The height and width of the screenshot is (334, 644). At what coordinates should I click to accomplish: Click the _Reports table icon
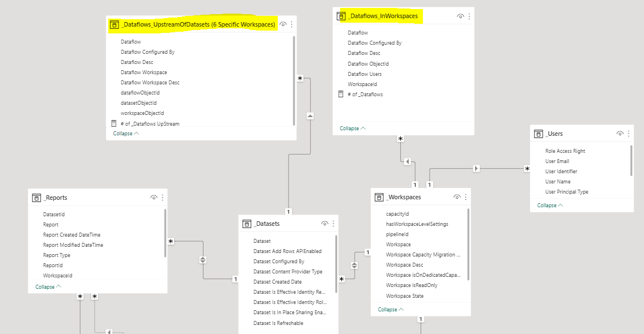click(x=36, y=198)
